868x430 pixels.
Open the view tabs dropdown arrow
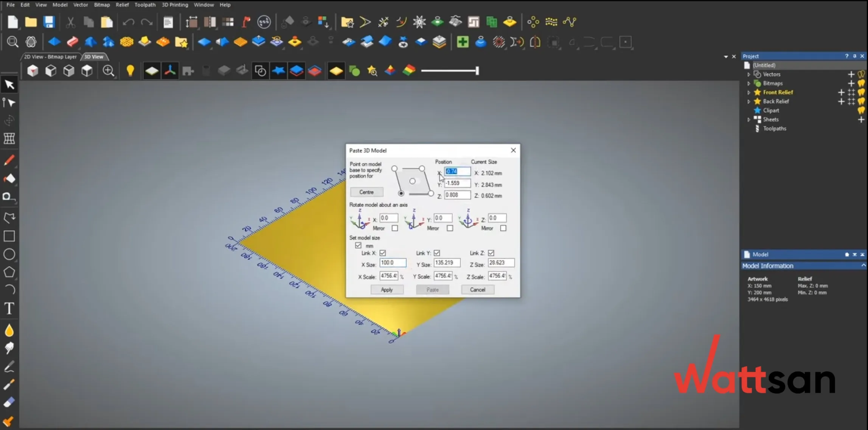[x=726, y=57]
